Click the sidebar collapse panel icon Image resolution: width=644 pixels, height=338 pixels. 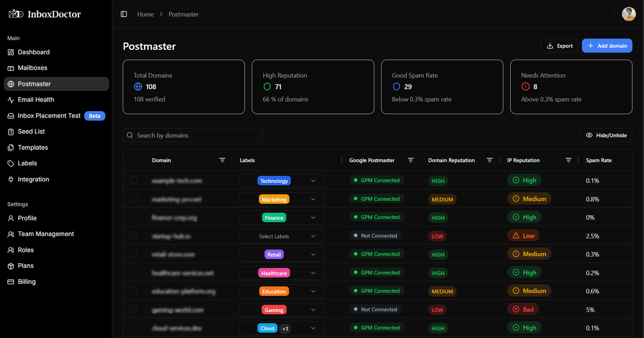click(124, 14)
